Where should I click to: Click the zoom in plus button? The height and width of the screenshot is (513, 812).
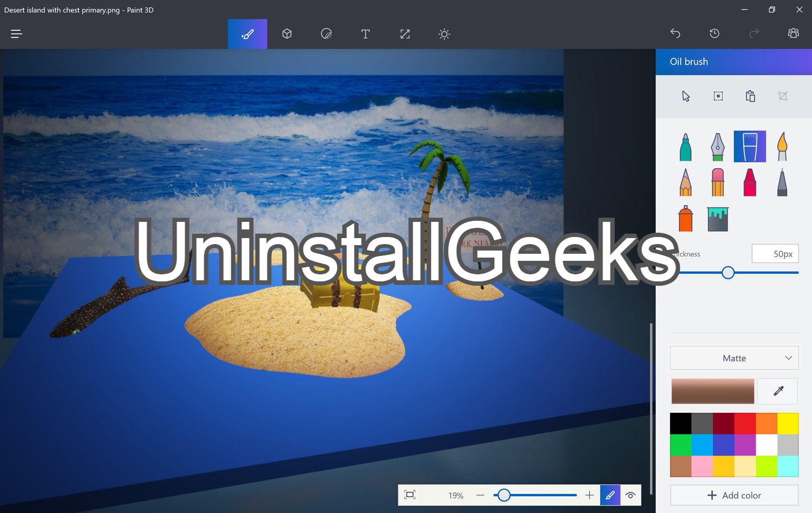click(590, 495)
